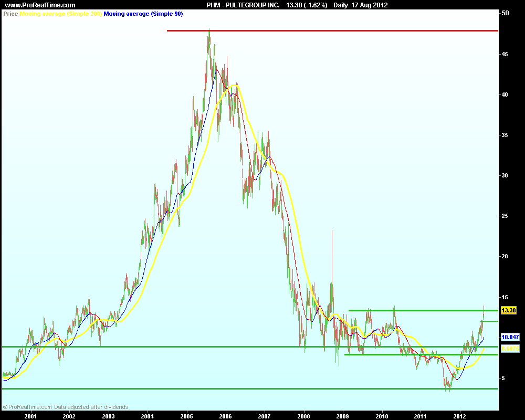525x420 pixels.
Task: Click the www.ProRealTime.com header text
Action: coord(40,5)
